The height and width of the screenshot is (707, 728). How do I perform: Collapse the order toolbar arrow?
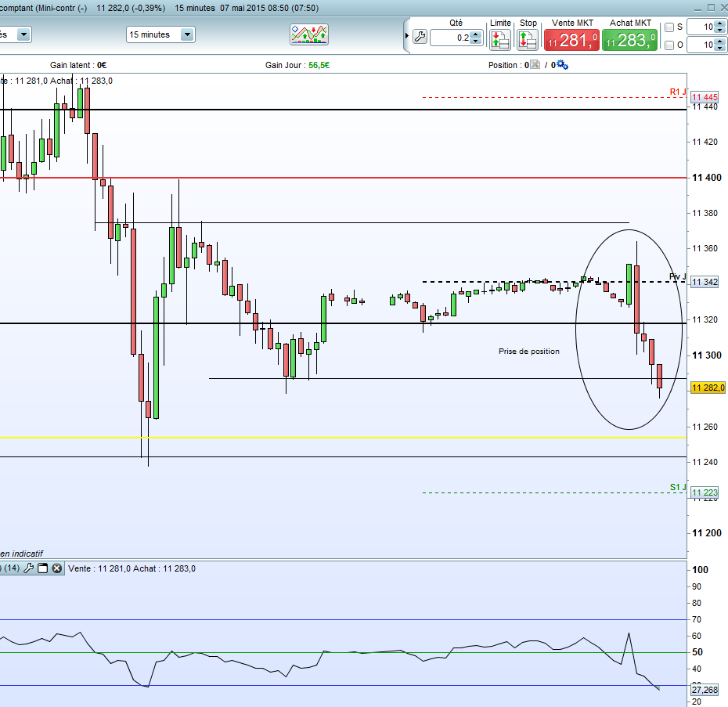(407, 36)
